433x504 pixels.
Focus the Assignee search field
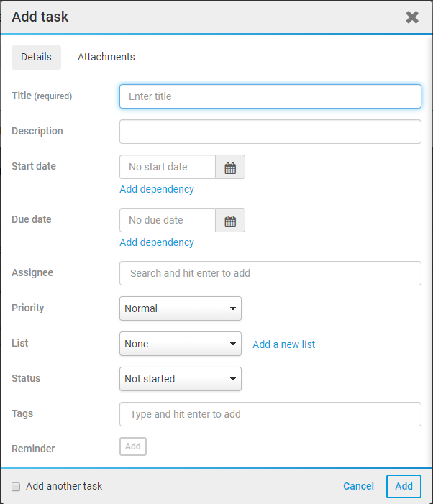270,273
